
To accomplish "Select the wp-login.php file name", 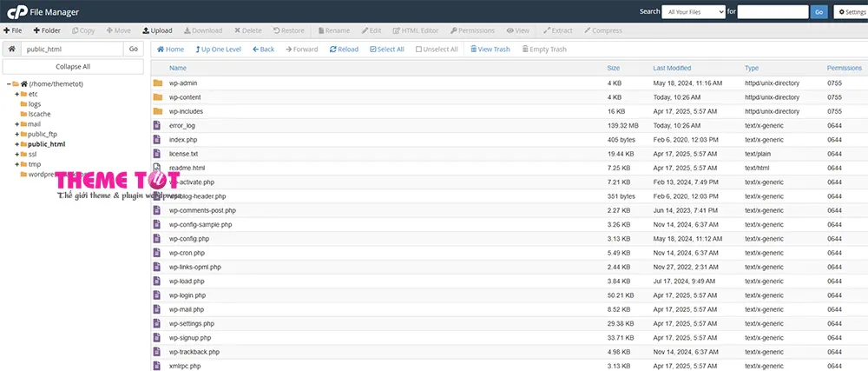I will click(187, 295).
